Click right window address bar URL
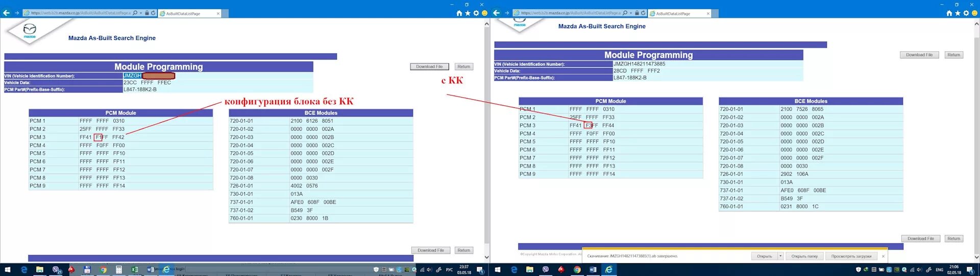This screenshot has height=276, width=980. click(571, 13)
